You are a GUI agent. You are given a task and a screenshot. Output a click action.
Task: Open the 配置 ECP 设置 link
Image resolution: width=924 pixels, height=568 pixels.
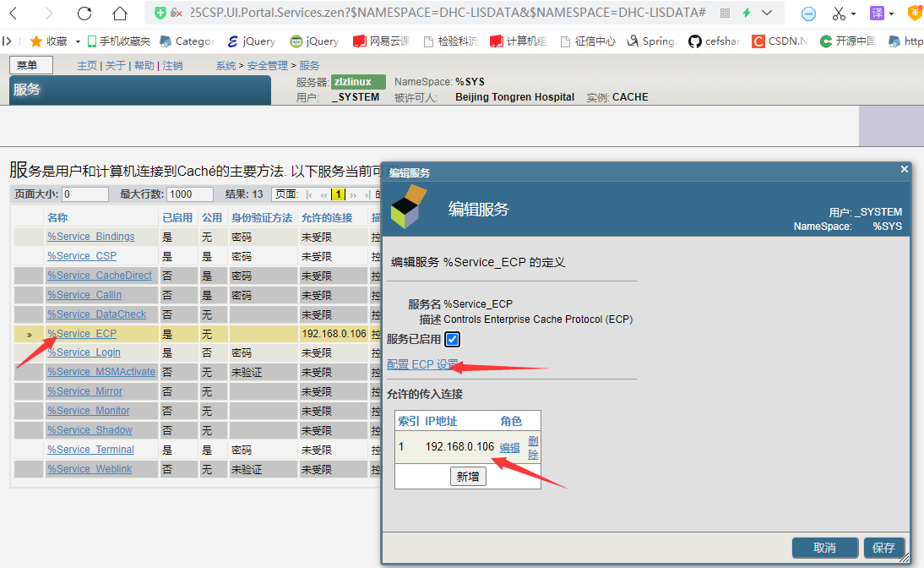coord(422,364)
